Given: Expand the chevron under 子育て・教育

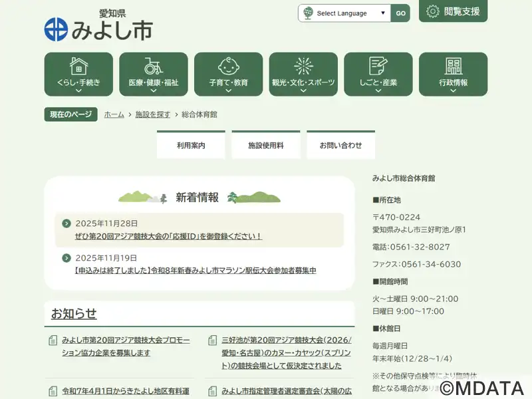Looking at the screenshot, I should [228, 91].
